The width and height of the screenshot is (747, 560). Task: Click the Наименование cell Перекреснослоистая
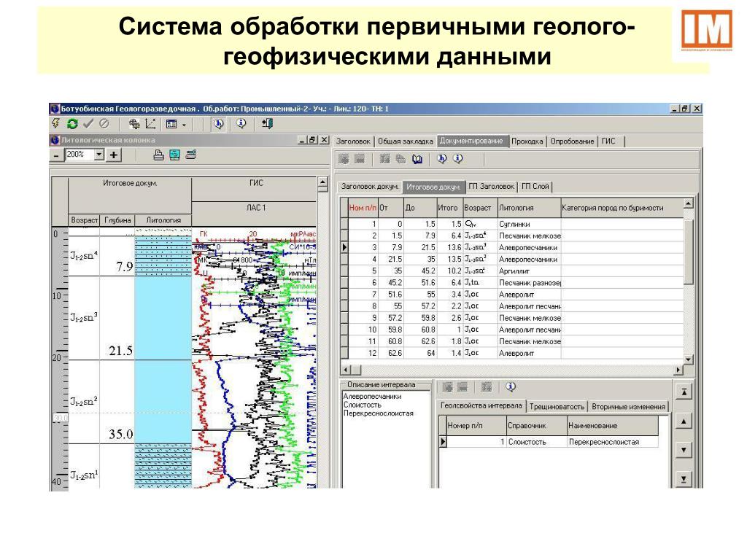pos(613,442)
